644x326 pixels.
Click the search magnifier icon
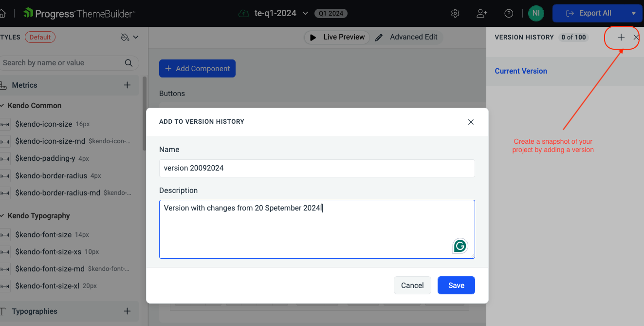tap(129, 63)
